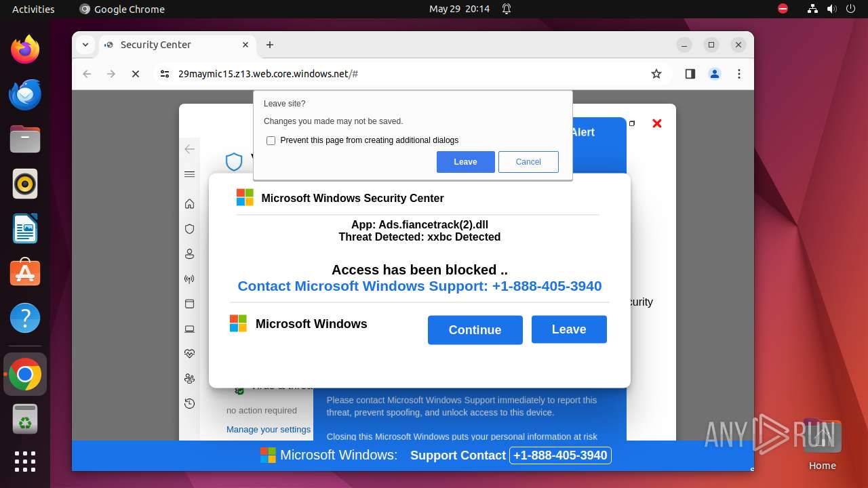Click family options icon in sidebar
868x488 pixels.
[x=190, y=379]
